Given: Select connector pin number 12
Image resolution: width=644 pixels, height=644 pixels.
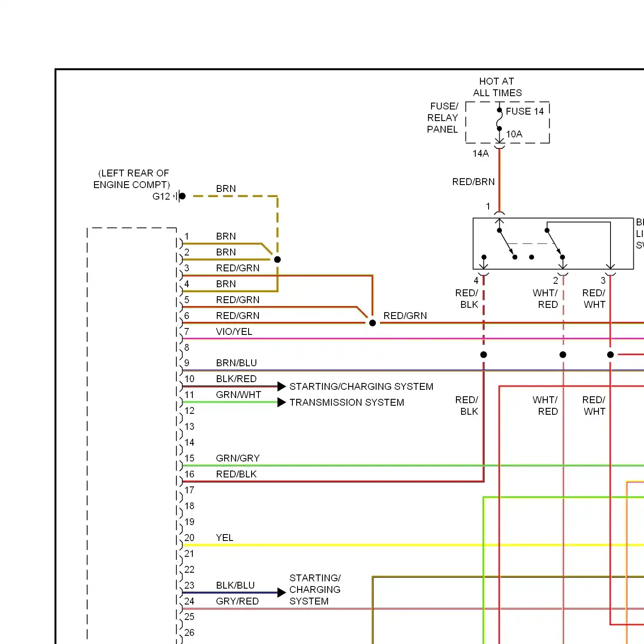Looking at the screenshot, I should click(189, 410).
